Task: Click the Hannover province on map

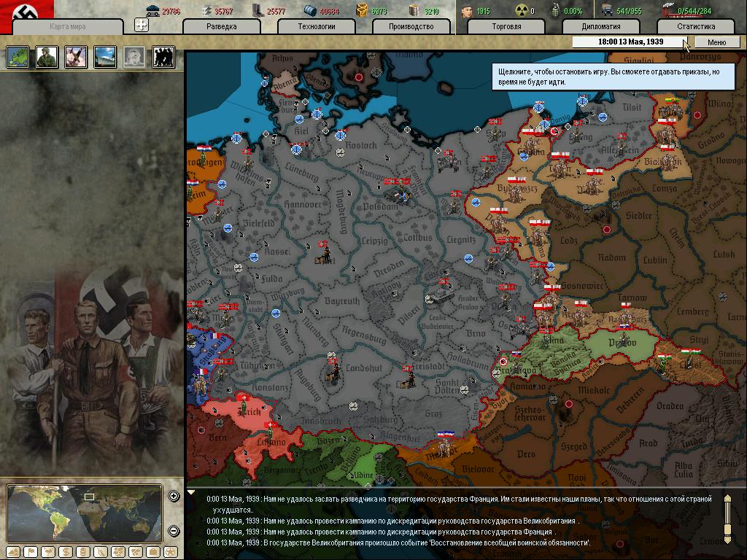Action: (x=302, y=205)
